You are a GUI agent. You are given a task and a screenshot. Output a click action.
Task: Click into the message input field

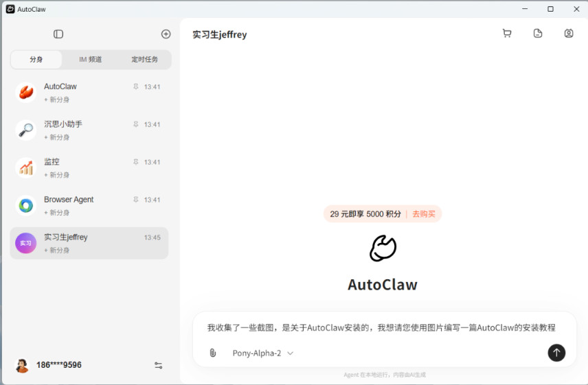click(381, 328)
